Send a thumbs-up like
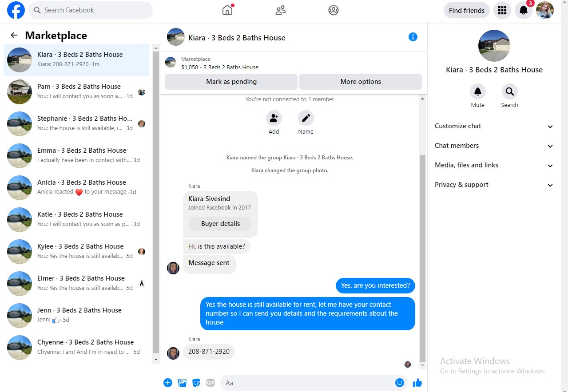Viewport: 568px width, 392px height. (417, 383)
